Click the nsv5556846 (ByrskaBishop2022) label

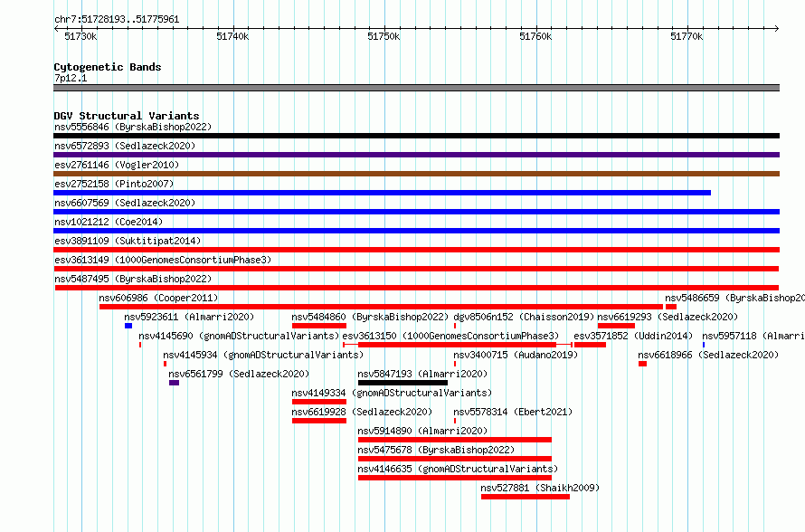pyautogui.click(x=133, y=127)
